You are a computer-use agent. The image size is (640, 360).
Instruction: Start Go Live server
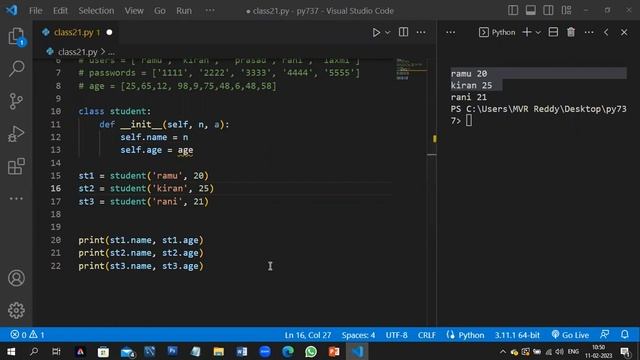[x=570, y=335]
